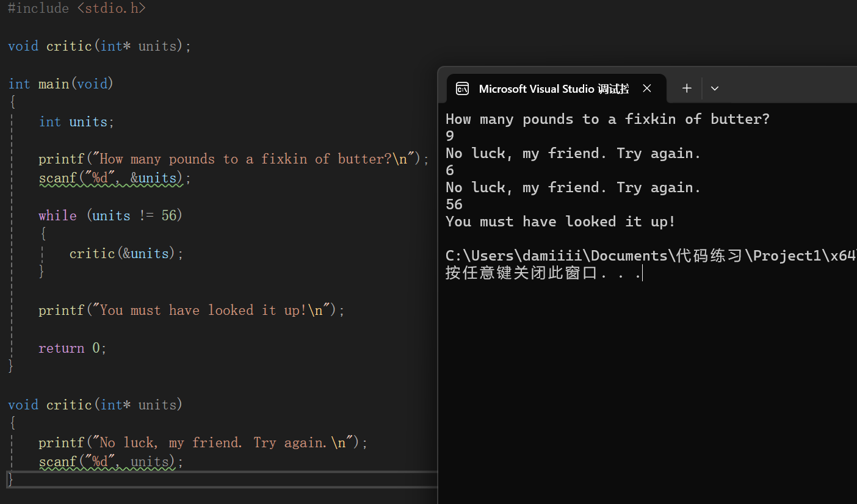The width and height of the screenshot is (857, 504).
Task: Click the closing brace on the highlighted last line
Action: coord(10,480)
